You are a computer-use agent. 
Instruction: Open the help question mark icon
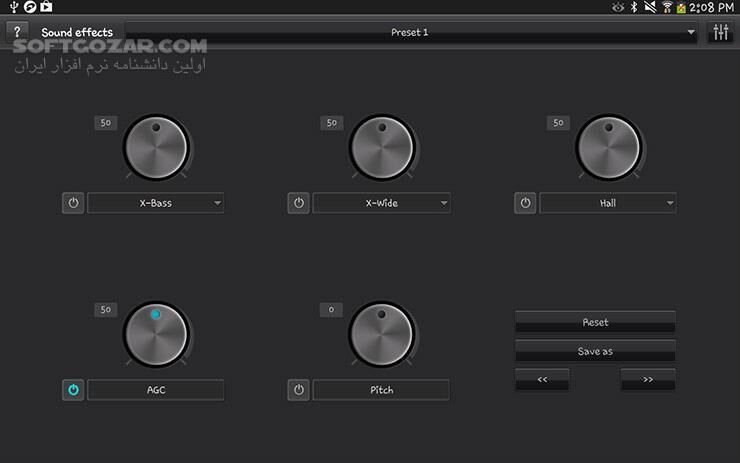tap(17, 32)
